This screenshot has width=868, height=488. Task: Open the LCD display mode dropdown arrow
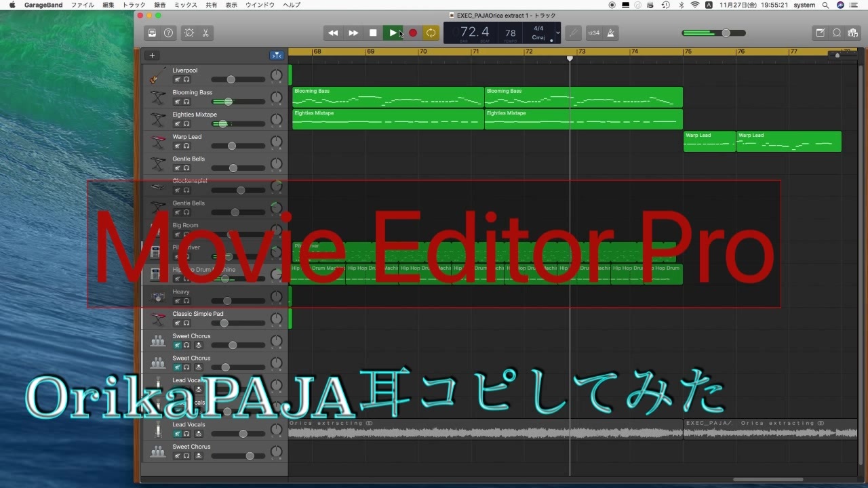pyautogui.click(x=557, y=33)
